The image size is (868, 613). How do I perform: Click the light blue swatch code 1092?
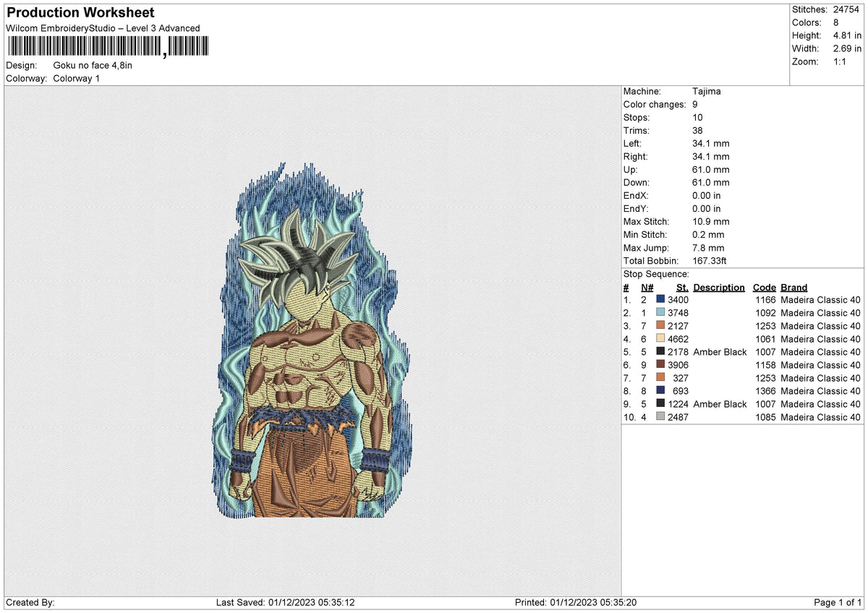click(660, 312)
